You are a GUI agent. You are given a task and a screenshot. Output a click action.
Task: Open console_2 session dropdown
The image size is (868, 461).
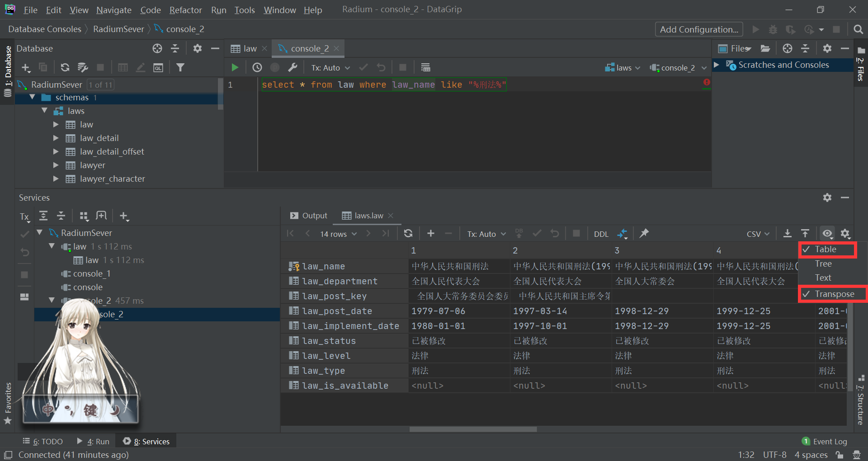[x=678, y=68]
